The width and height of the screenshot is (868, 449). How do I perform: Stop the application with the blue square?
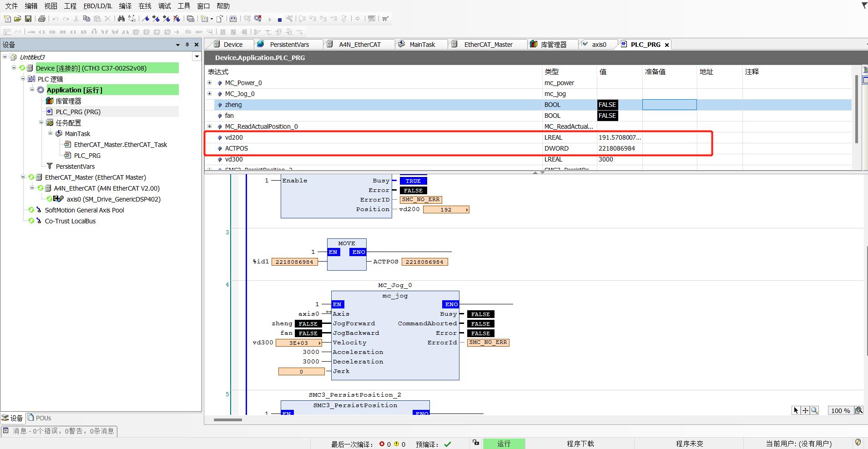click(279, 19)
